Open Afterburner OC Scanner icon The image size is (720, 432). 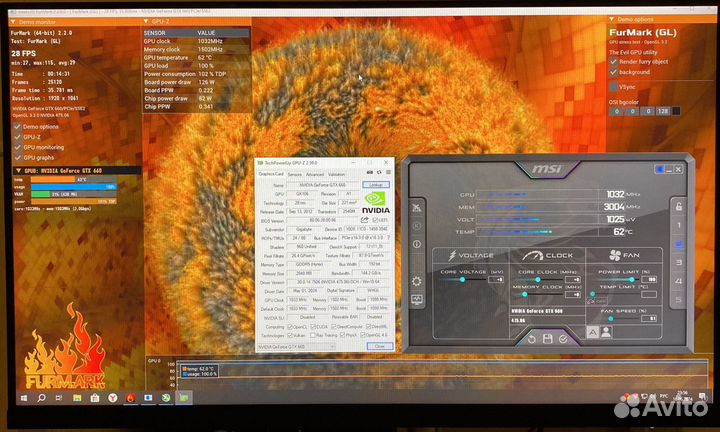coord(416,208)
